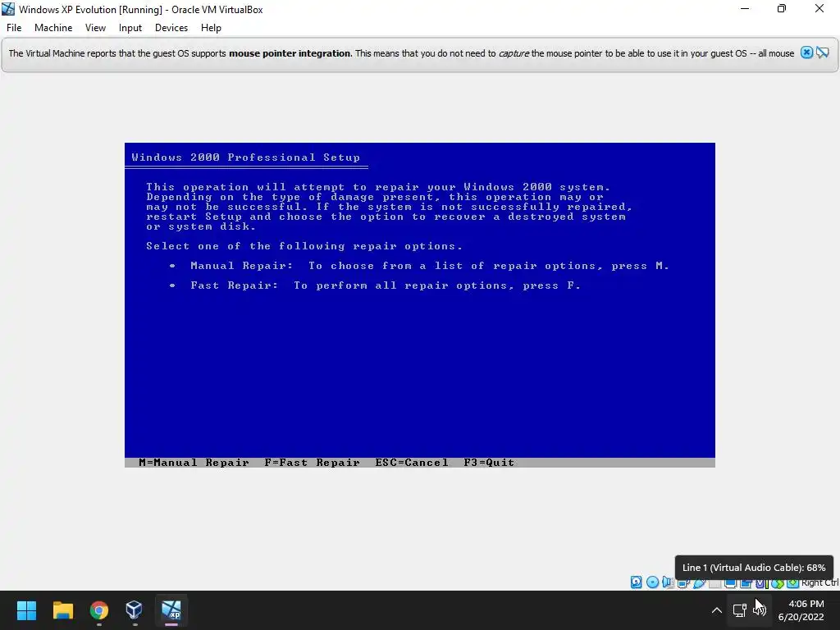Viewport: 840px width, 630px height.
Task: Open the Machine menu
Action: pos(53,28)
